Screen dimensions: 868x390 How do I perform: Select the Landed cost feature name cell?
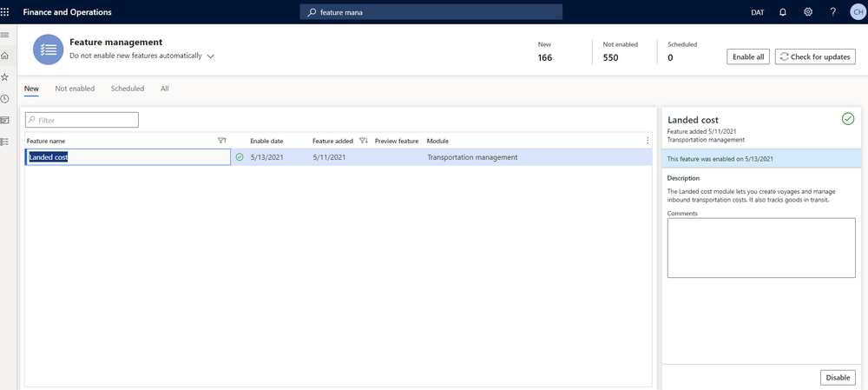(128, 157)
